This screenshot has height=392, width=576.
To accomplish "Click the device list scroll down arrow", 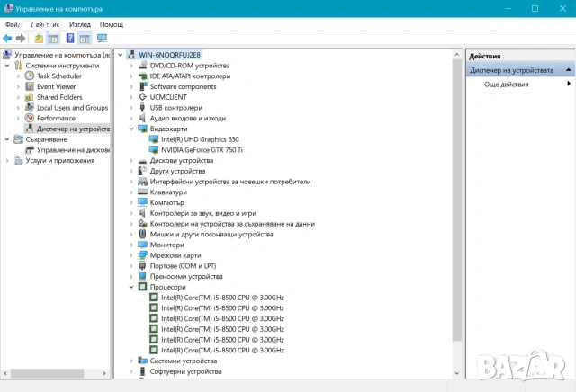I will pyautogui.click(x=457, y=374).
